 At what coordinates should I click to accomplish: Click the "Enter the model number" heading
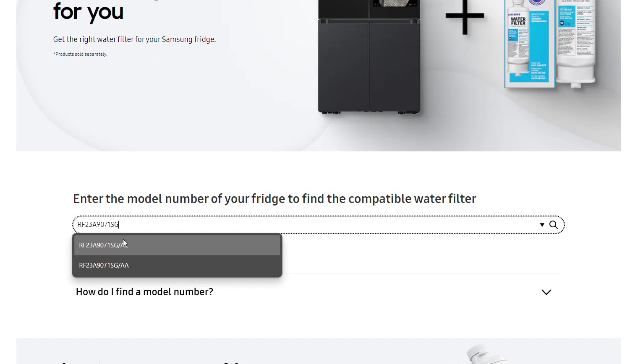tap(274, 199)
